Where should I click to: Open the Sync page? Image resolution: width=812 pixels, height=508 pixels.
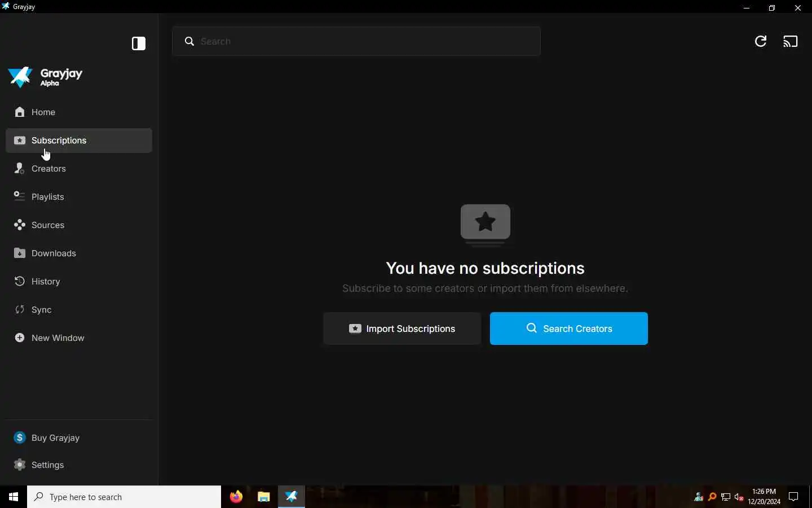pyautogui.click(x=79, y=310)
